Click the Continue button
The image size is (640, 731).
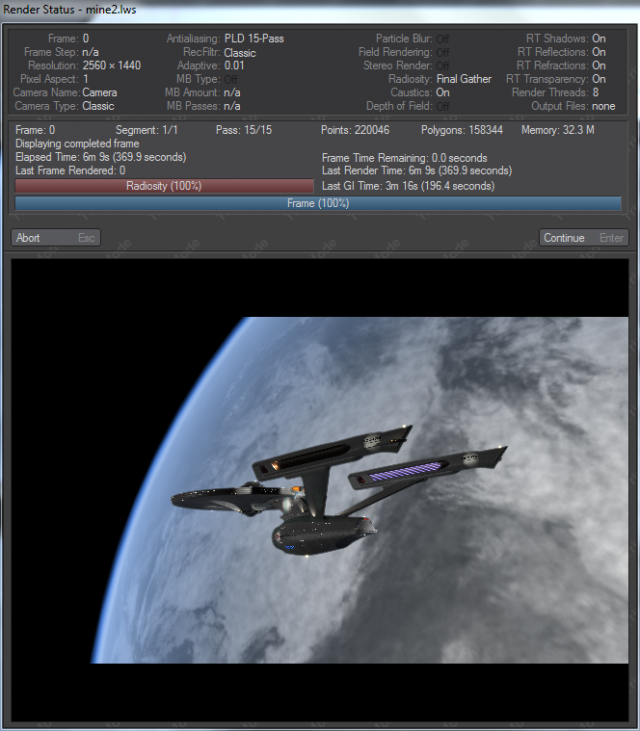(x=584, y=238)
